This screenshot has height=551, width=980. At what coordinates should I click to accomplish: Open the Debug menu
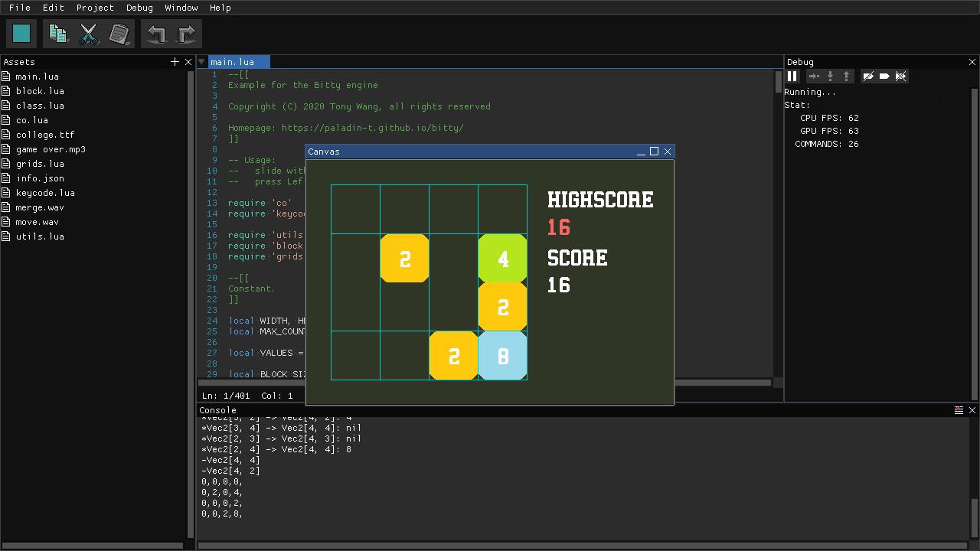pos(139,8)
